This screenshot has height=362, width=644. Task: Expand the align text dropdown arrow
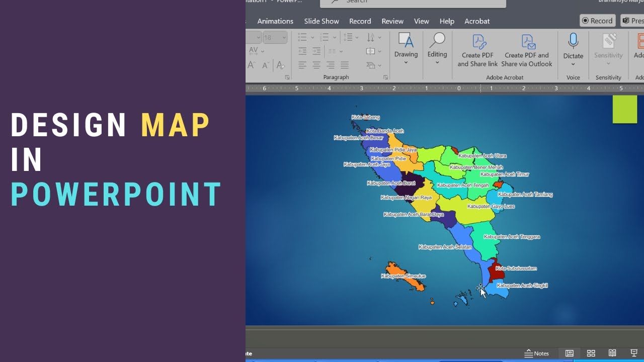coord(380,51)
